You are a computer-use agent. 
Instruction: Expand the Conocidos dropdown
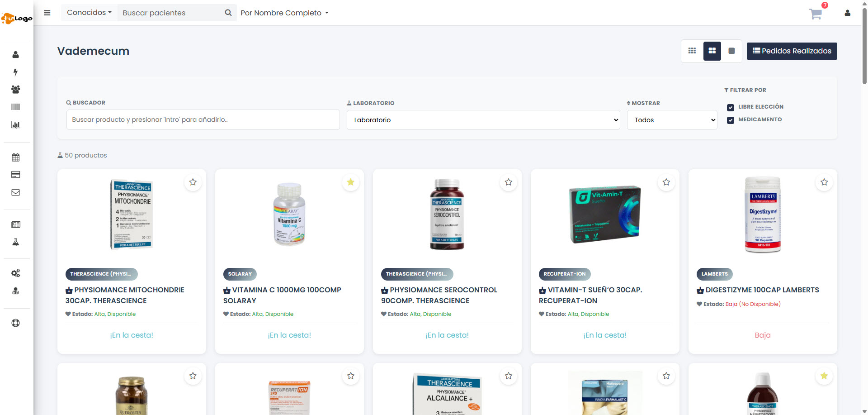(89, 13)
